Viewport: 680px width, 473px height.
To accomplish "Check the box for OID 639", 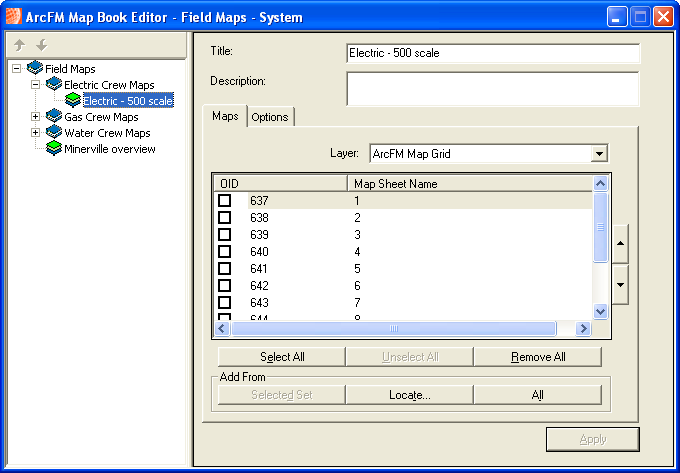I will (x=225, y=234).
